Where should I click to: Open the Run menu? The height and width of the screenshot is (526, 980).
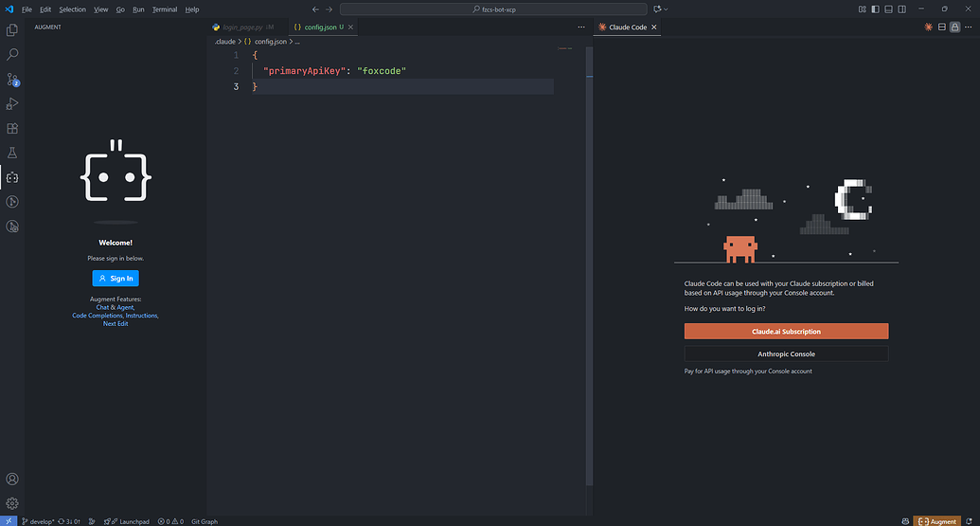pyautogui.click(x=138, y=9)
